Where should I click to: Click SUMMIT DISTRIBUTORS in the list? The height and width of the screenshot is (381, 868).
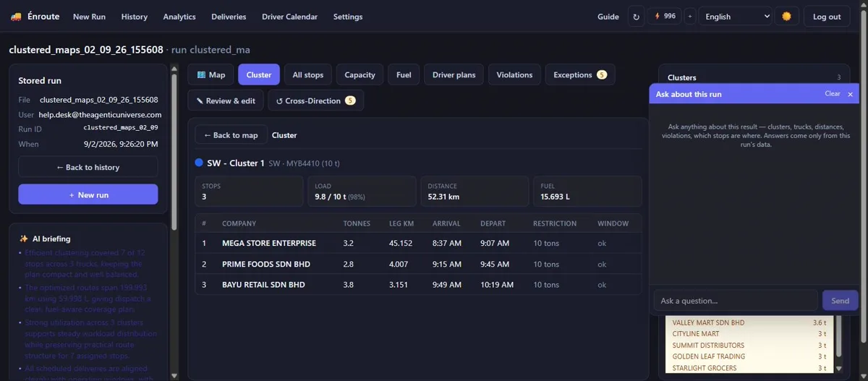pyautogui.click(x=708, y=346)
